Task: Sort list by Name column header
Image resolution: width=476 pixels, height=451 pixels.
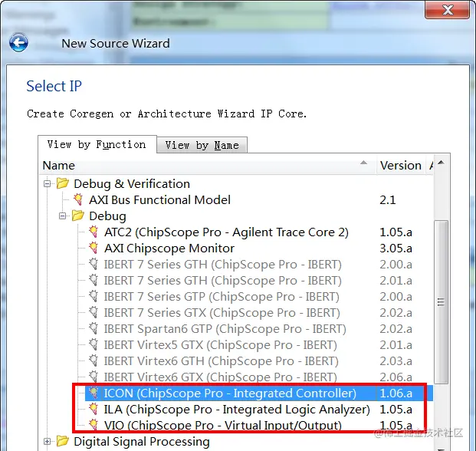Action: (x=207, y=166)
